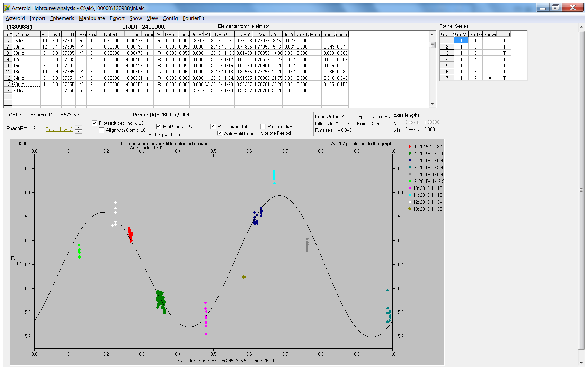588x370 pixels.
Task: Decrease emphasized lightcurve number with down arrow
Action: (x=79, y=132)
